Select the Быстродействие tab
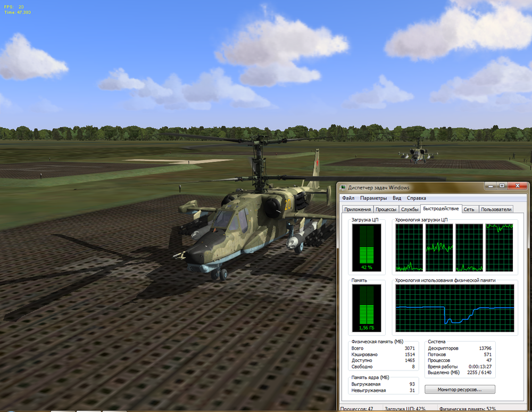The width and height of the screenshot is (532, 412). point(440,209)
